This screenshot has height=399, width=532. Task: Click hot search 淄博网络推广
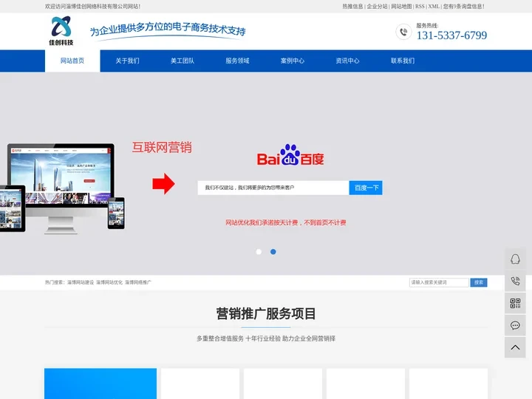[138, 282]
